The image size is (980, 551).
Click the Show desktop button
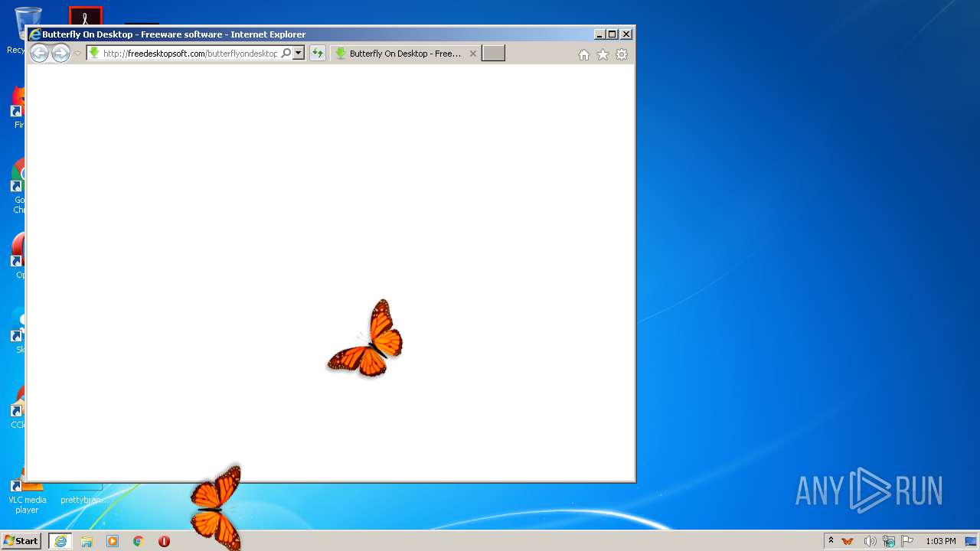click(972, 541)
